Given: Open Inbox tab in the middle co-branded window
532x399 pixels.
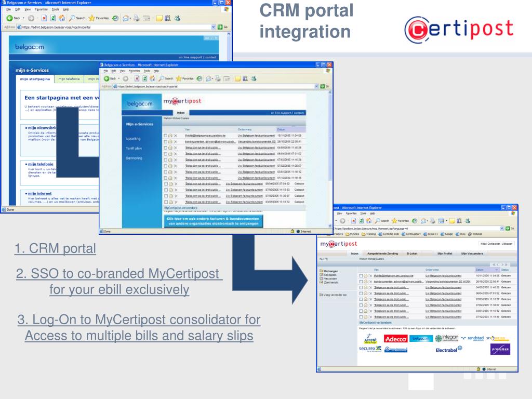Looking at the screenshot, I should pos(181,113).
